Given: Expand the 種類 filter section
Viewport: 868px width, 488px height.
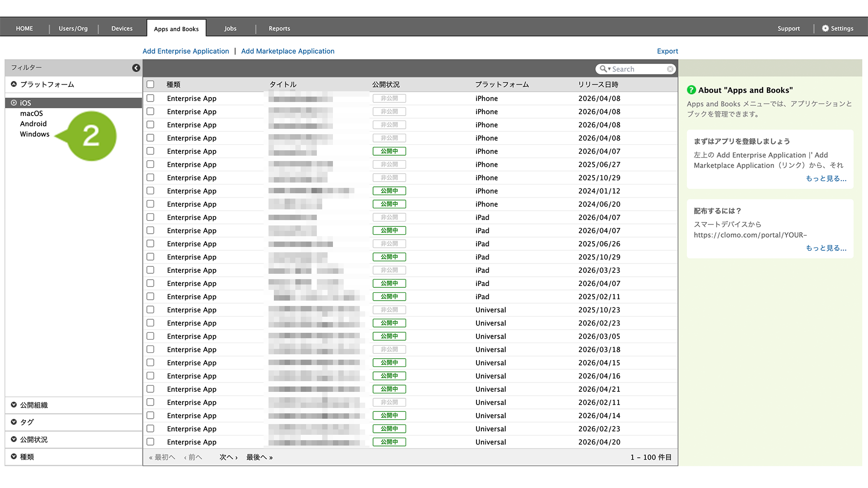Looking at the screenshot, I should 14,456.
